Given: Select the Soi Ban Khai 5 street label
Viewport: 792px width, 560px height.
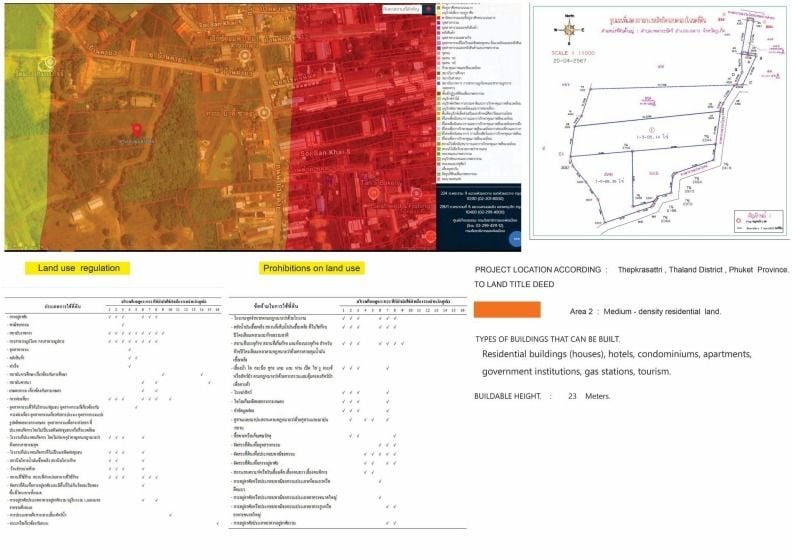Looking at the screenshot, I should (325, 152).
